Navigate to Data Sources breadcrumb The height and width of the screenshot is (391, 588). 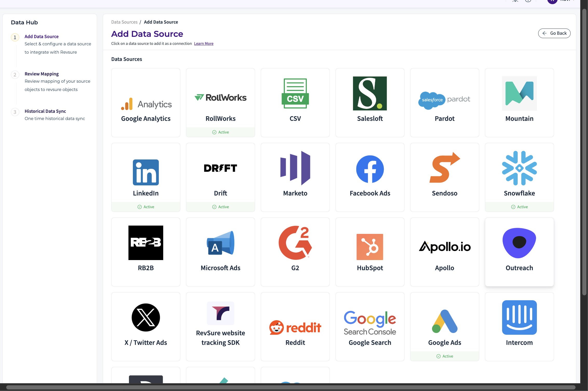point(124,22)
